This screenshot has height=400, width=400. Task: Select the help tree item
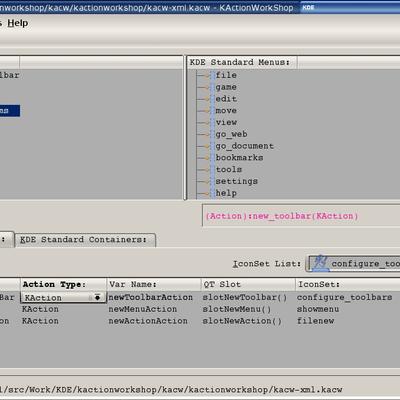click(226, 193)
